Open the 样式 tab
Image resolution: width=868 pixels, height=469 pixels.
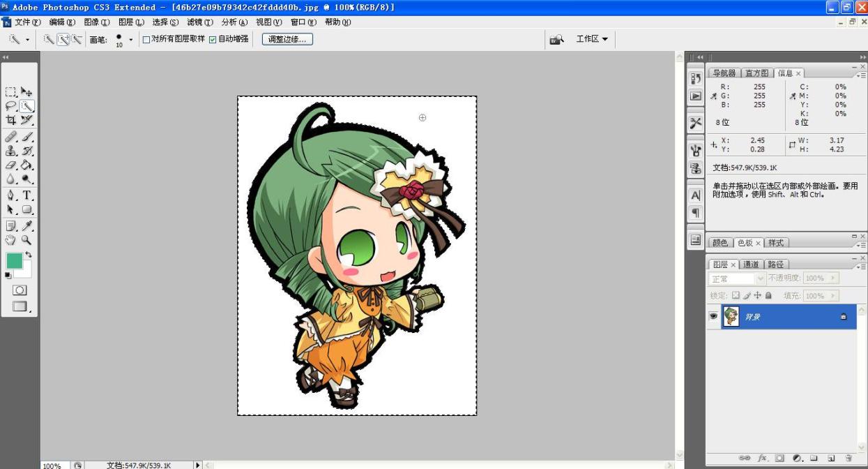(x=776, y=243)
